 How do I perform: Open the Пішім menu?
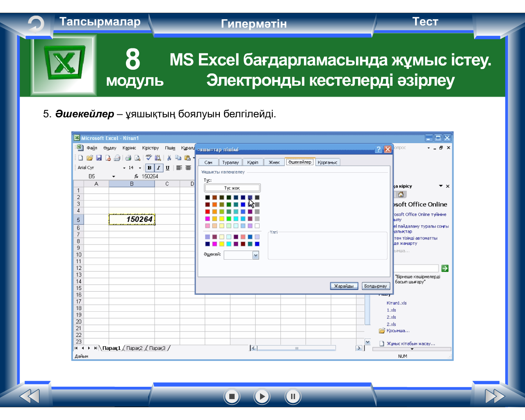pos(170,148)
